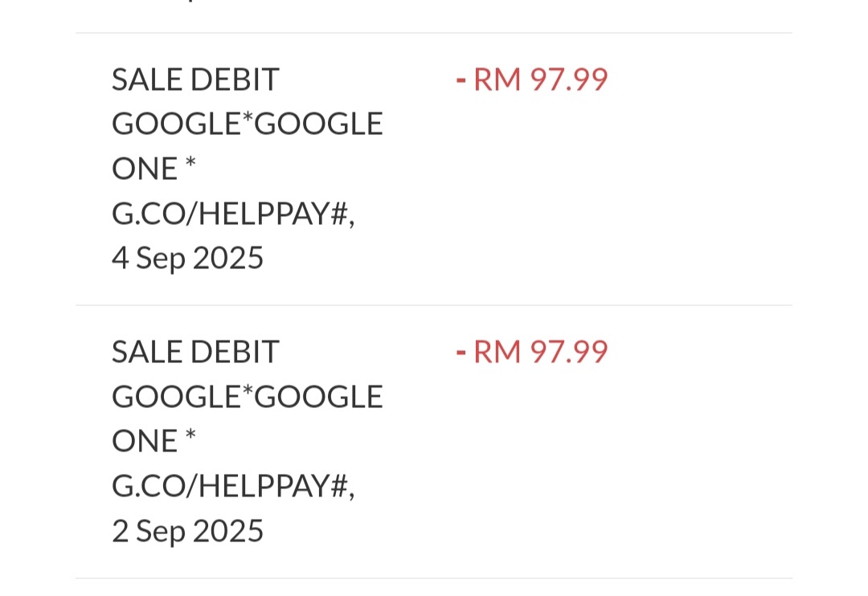Click divider line between the two transactions
This screenshot has height=596, width=868.
coord(433,305)
